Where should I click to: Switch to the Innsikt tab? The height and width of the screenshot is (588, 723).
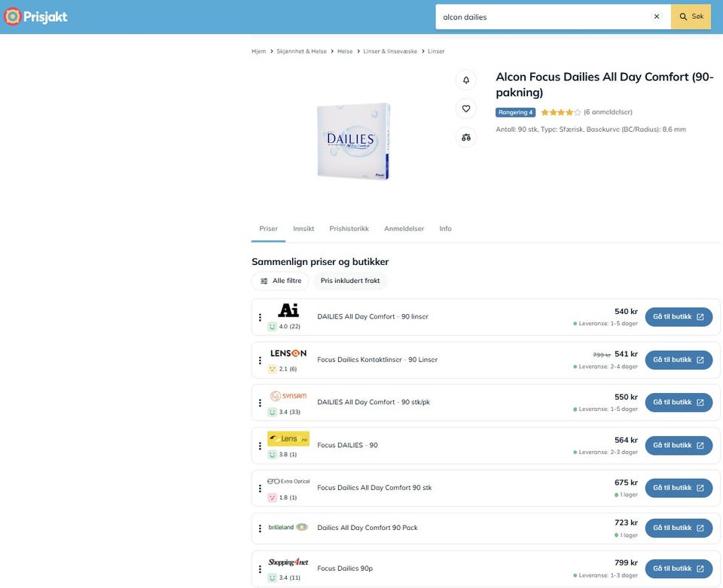click(x=304, y=229)
